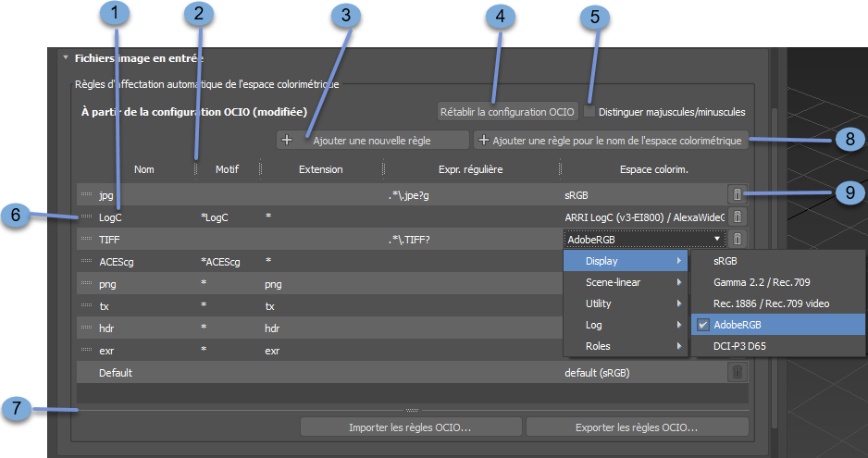
Task: Delete the jpg rule with its trash icon
Action: pos(737,194)
